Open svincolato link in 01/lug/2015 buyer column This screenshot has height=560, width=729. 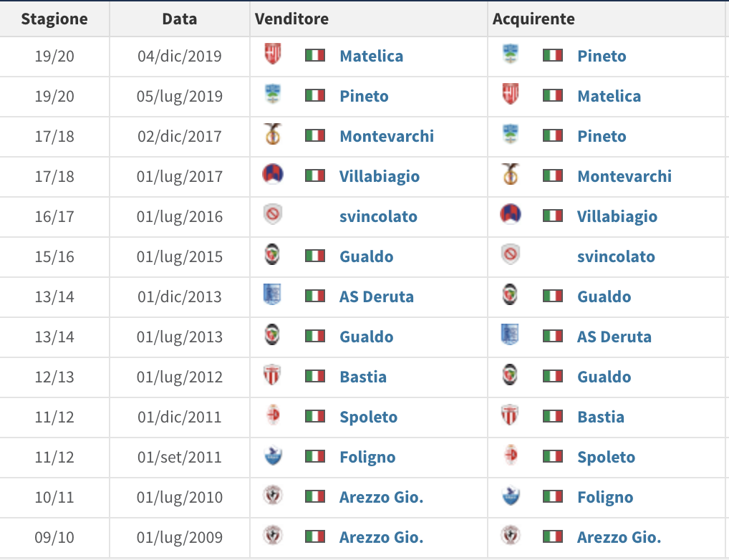pyautogui.click(x=616, y=256)
